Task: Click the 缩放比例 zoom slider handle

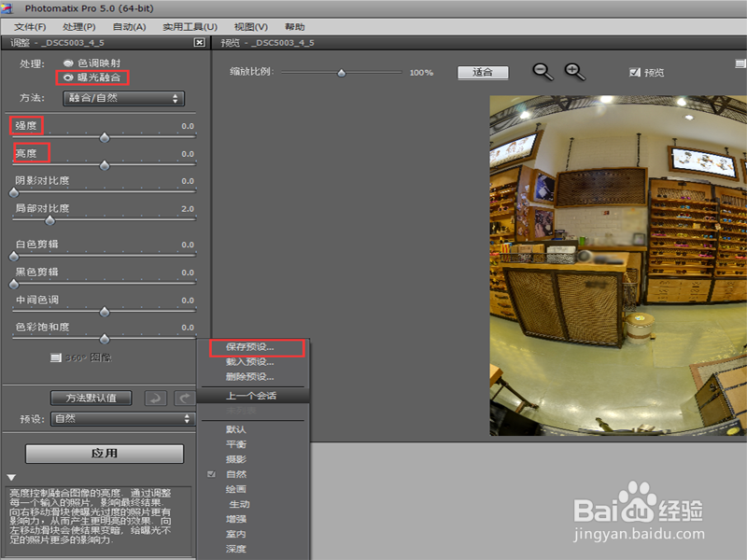Action: coord(342,73)
